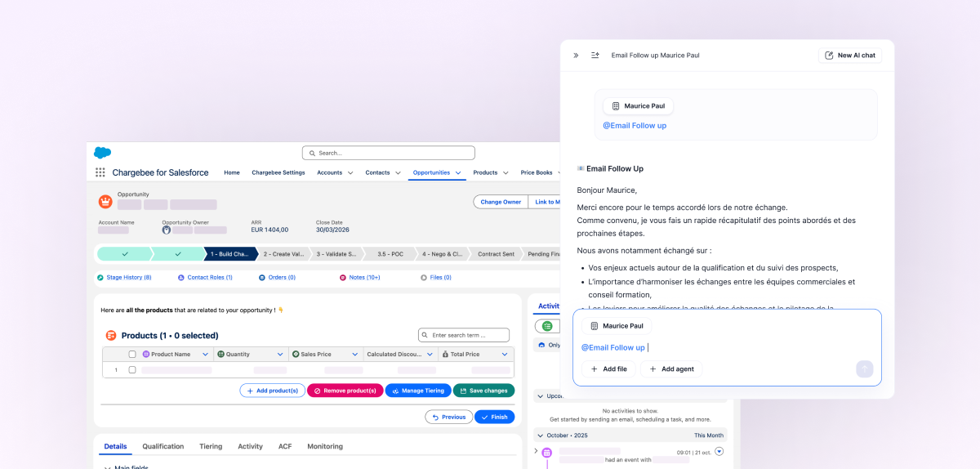Open the Chargebee Settings tab
This screenshot has height=469, width=980.
pyautogui.click(x=278, y=172)
